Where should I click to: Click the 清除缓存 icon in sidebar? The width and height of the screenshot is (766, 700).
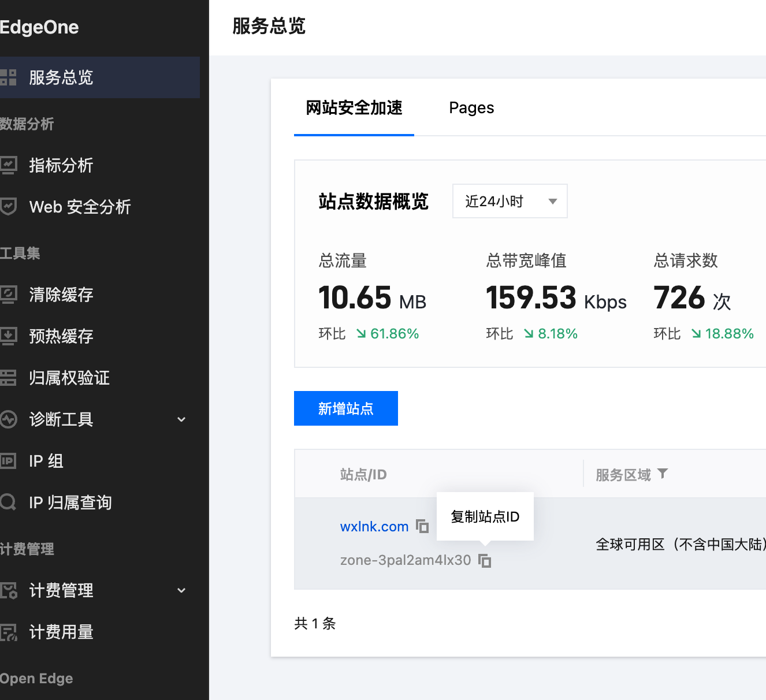[x=8, y=295]
